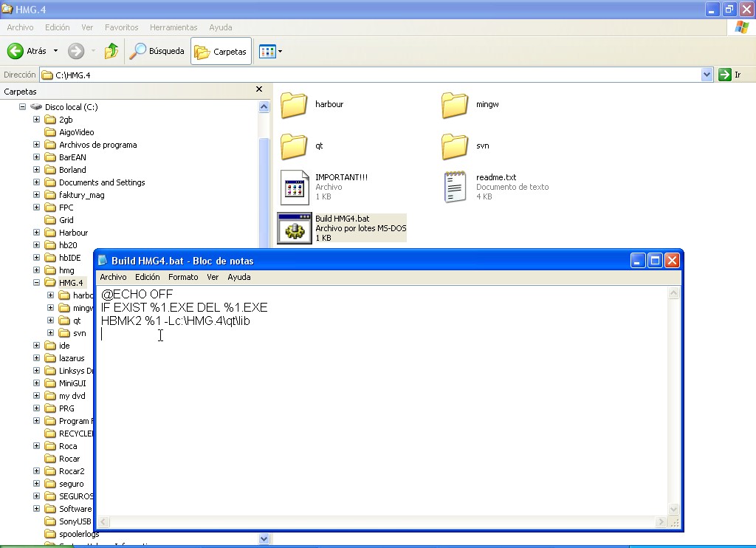Select the AigoVideo folder in tree
Viewport: 756px width, 548px height.
tap(76, 132)
